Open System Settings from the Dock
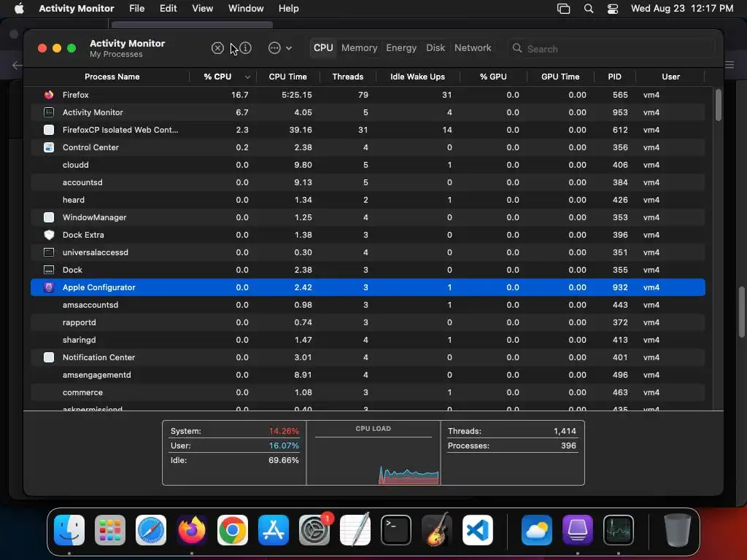The image size is (747, 560). pyautogui.click(x=314, y=530)
